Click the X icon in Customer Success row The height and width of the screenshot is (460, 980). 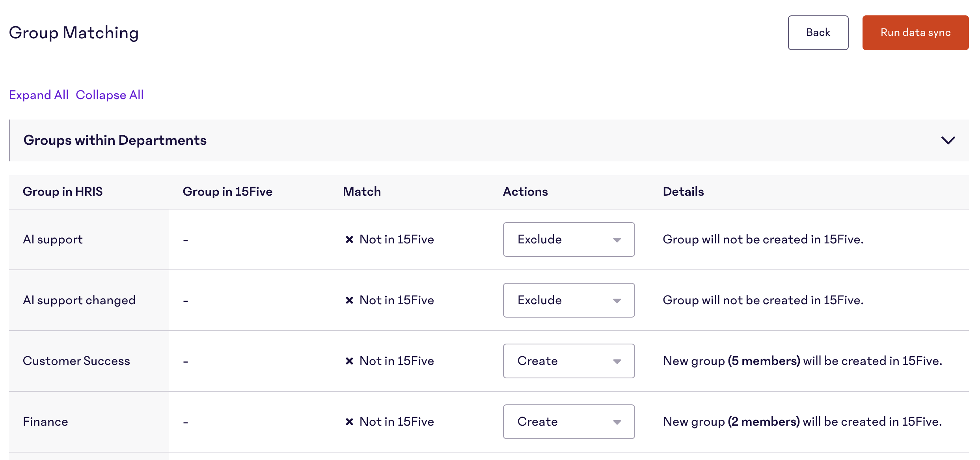[349, 361]
